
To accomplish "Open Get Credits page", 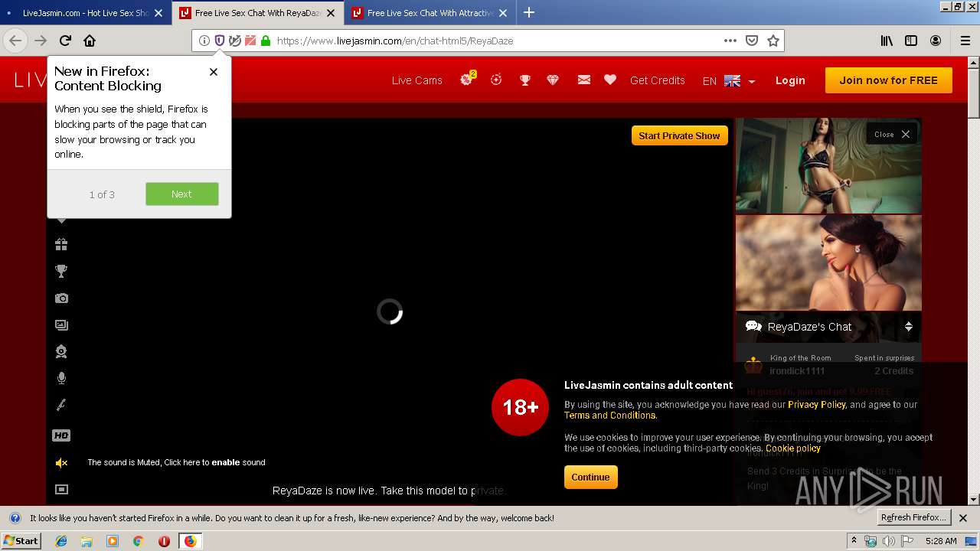I will coord(658,80).
